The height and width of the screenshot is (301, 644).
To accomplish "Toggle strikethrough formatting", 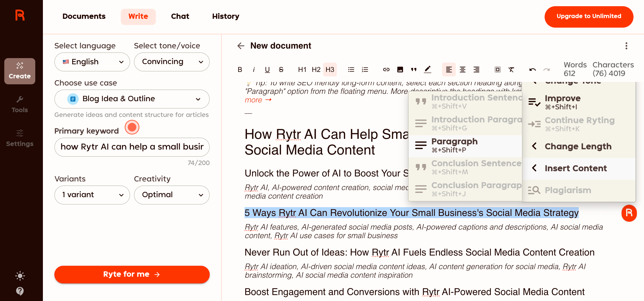I will coord(281,70).
